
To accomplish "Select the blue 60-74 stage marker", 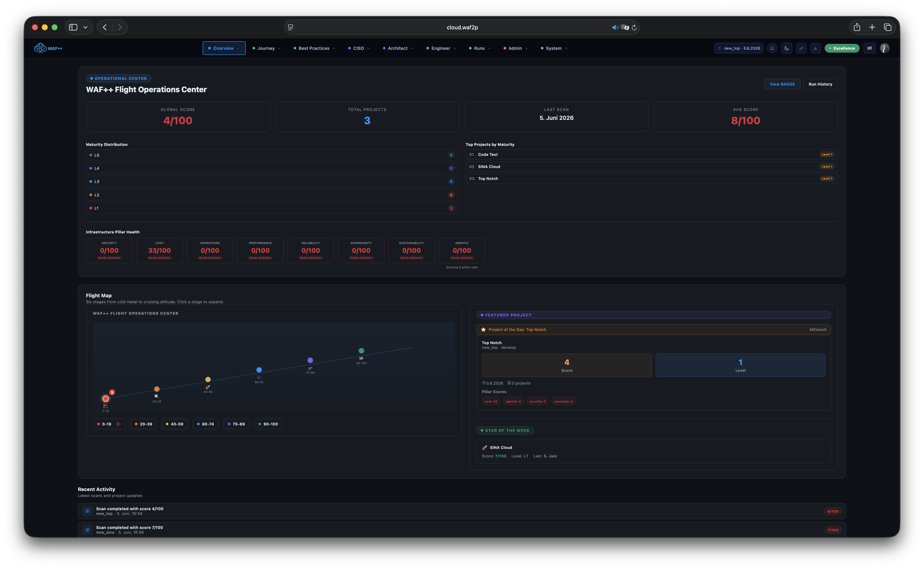I will coord(259,370).
